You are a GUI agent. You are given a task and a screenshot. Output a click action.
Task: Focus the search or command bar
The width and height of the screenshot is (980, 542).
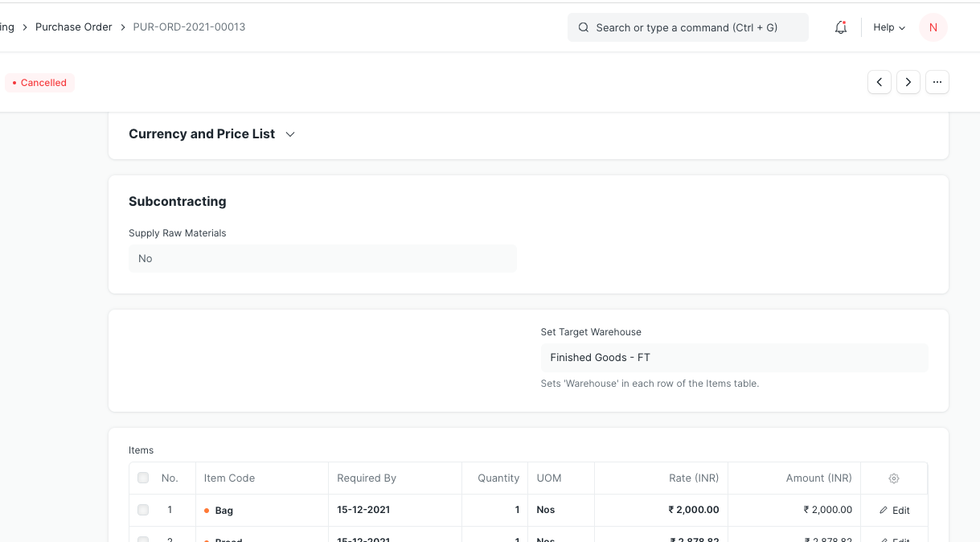688,27
